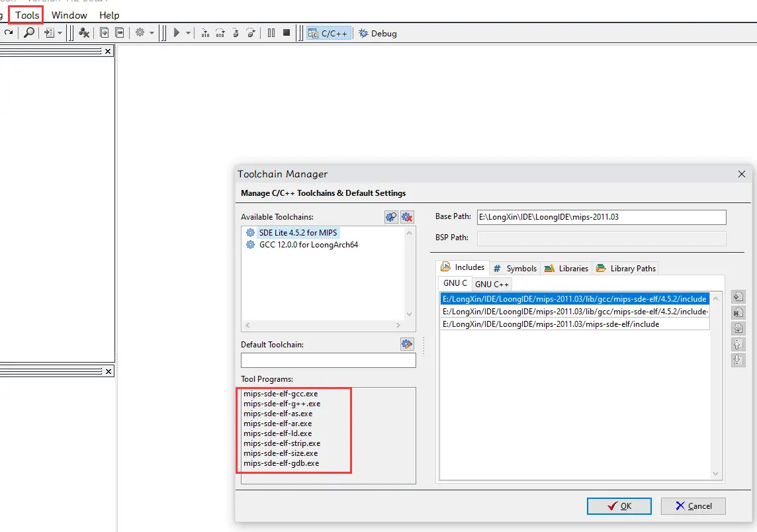
Task: Click add toolchain icon above Available Toolchains
Action: point(391,217)
